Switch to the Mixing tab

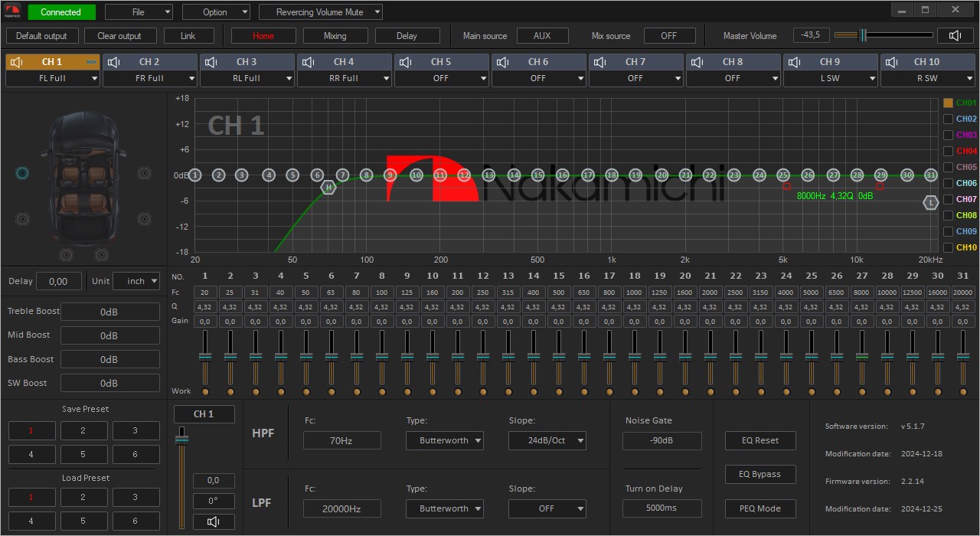[x=335, y=36]
